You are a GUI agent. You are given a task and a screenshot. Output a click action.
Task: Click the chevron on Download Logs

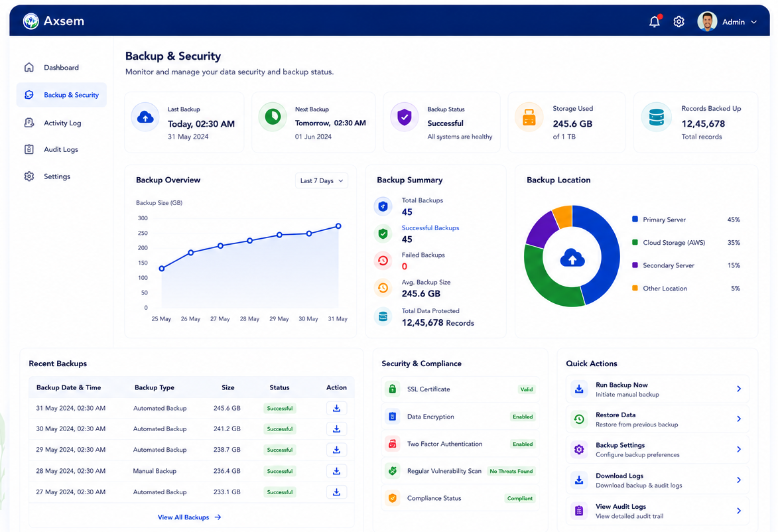click(739, 480)
